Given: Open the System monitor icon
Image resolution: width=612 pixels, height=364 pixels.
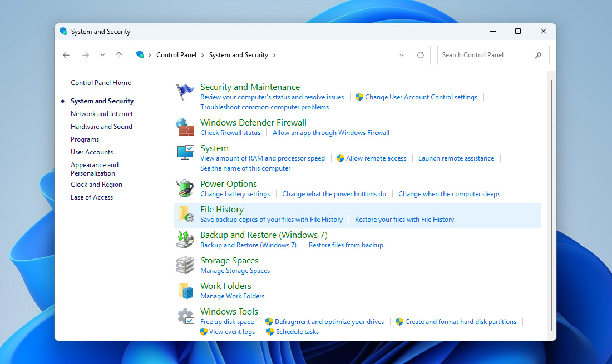Looking at the screenshot, I should click(185, 152).
